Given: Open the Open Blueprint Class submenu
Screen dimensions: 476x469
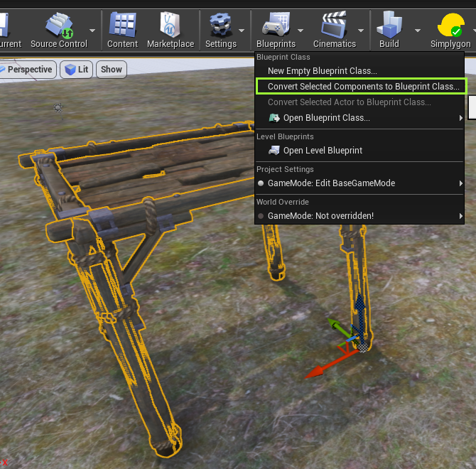Looking at the screenshot, I should point(327,118).
